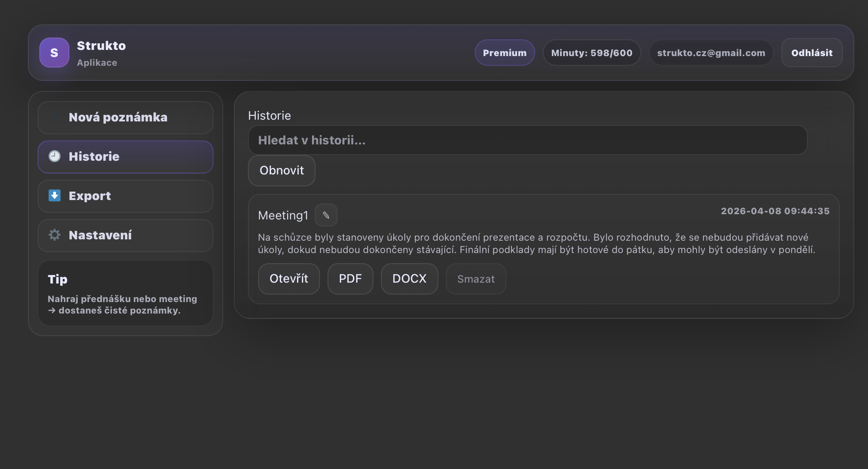Delete Meeting1 using Smazat
The width and height of the screenshot is (868, 469).
point(476,279)
